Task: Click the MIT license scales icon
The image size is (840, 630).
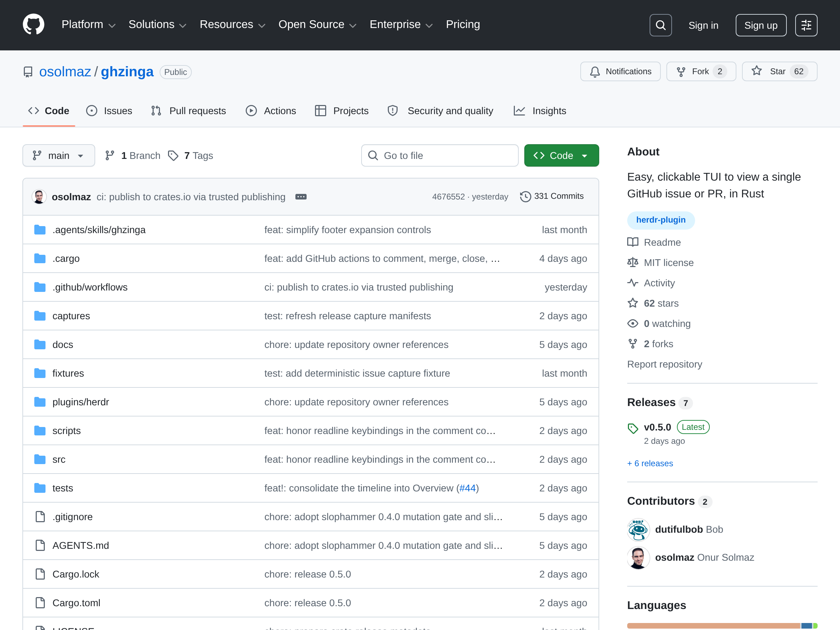Action: tap(633, 262)
